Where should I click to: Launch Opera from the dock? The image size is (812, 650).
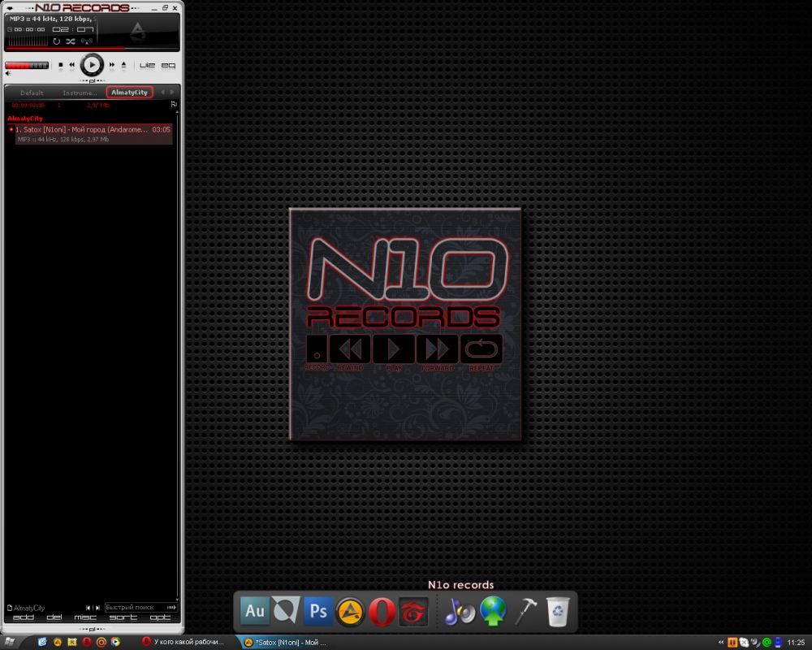pyautogui.click(x=381, y=612)
